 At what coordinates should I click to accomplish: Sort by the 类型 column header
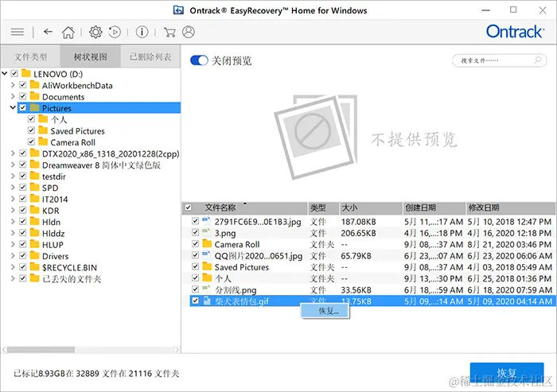pos(323,208)
